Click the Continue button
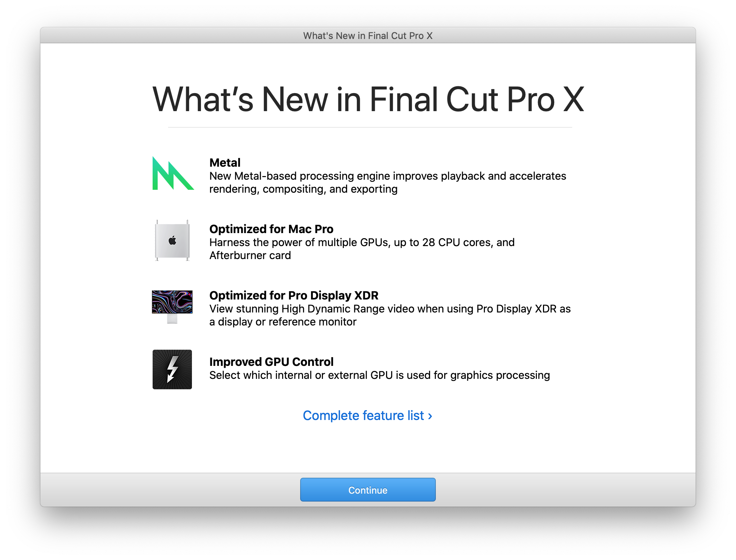736x560 pixels. coord(368,490)
